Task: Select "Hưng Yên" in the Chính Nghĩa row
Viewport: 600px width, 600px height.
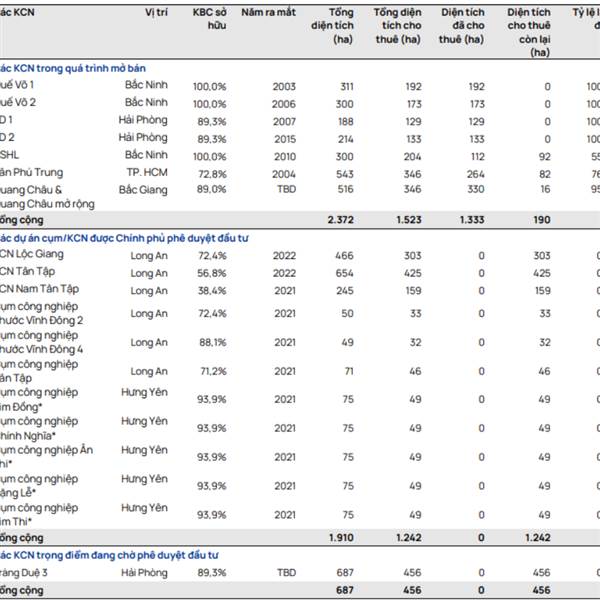Action: click(x=144, y=421)
